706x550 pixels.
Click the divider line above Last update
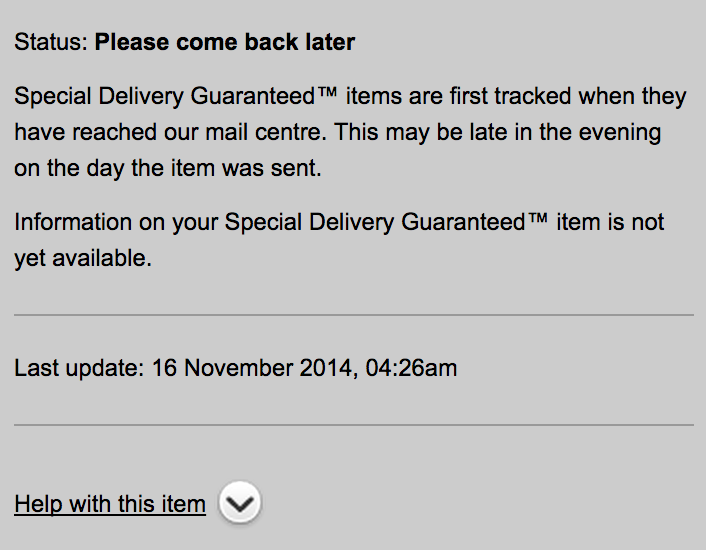(354, 315)
